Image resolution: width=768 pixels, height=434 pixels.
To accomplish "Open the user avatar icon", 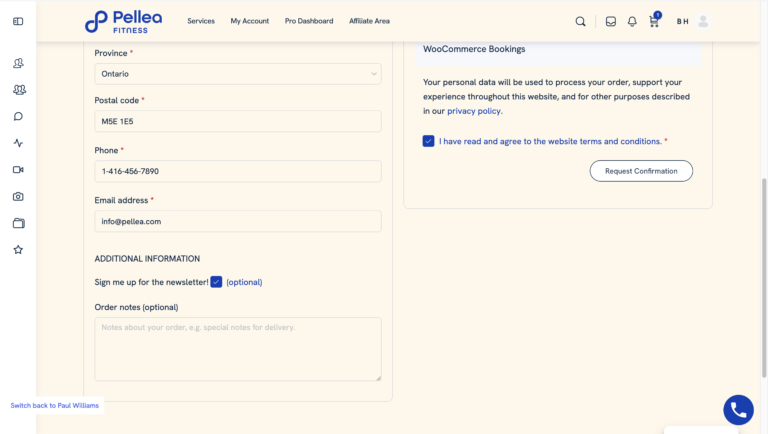I will click(x=703, y=22).
